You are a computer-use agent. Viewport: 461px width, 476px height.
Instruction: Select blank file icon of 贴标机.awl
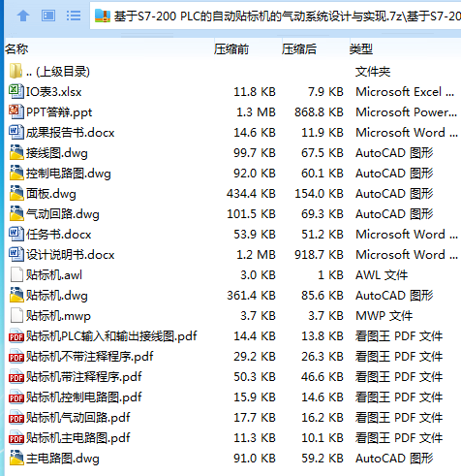point(16,274)
